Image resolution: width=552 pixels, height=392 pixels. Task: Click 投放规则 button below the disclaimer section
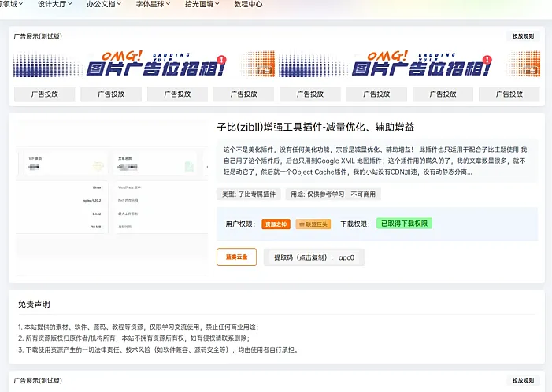pyautogui.click(x=523, y=380)
